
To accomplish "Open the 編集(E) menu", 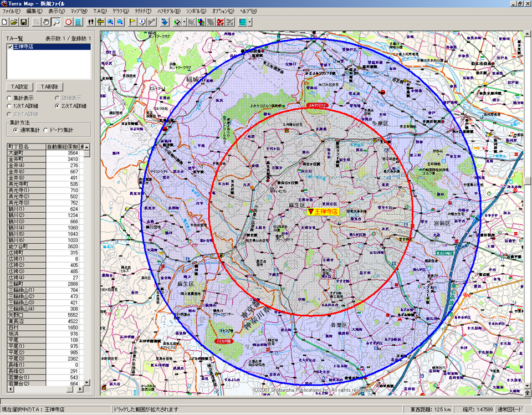I will click(34, 11).
